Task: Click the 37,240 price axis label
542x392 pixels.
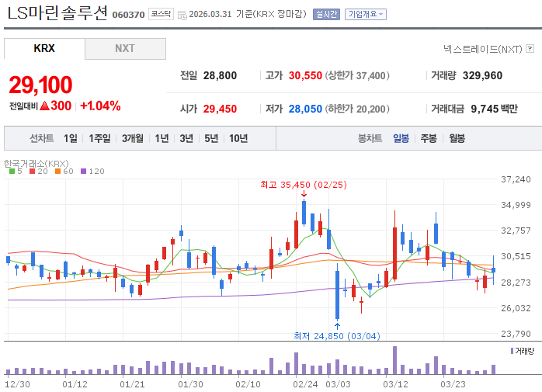Action: click(516, 179)
